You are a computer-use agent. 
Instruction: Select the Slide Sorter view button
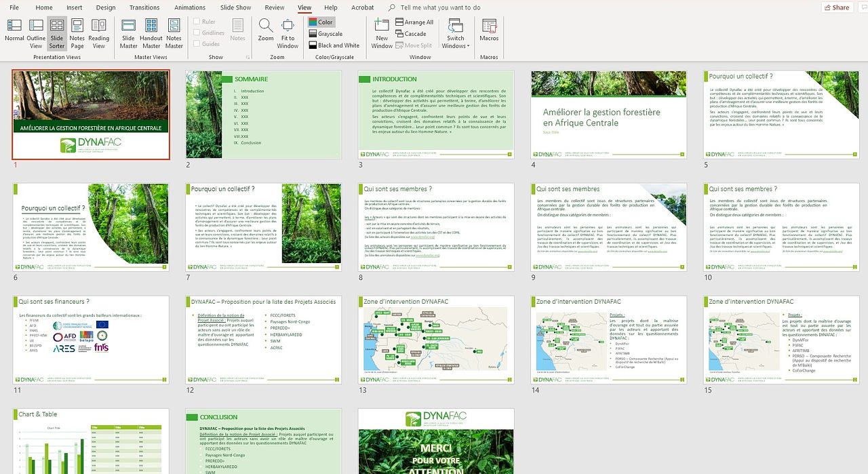(57, 33)
